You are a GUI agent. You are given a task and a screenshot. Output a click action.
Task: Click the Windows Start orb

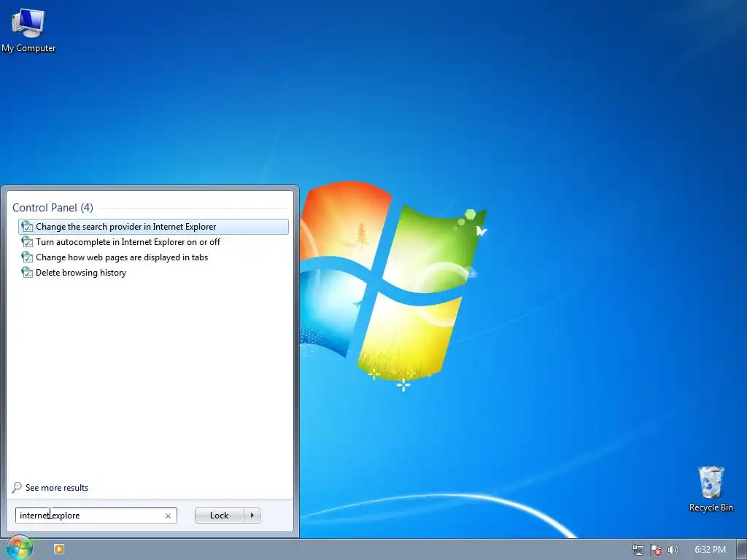point(19,548)
